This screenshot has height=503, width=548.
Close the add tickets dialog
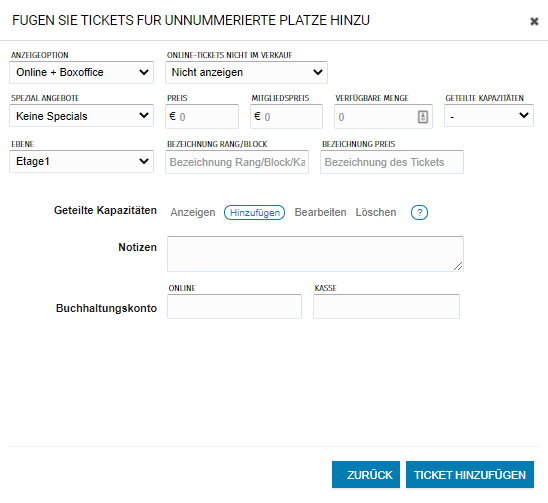click(534, 21)
